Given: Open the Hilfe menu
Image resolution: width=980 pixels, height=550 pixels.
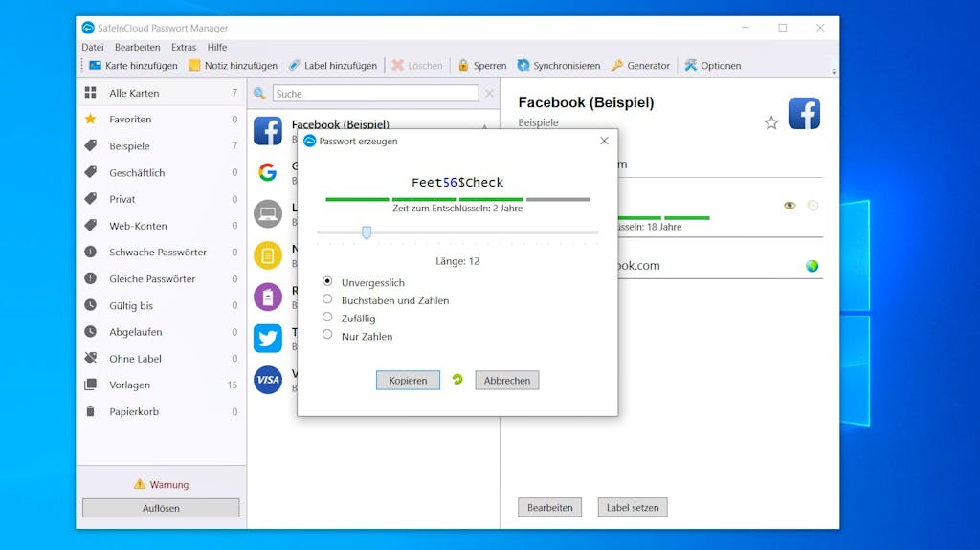Looking at the screenshot, I should pos(217,47).
